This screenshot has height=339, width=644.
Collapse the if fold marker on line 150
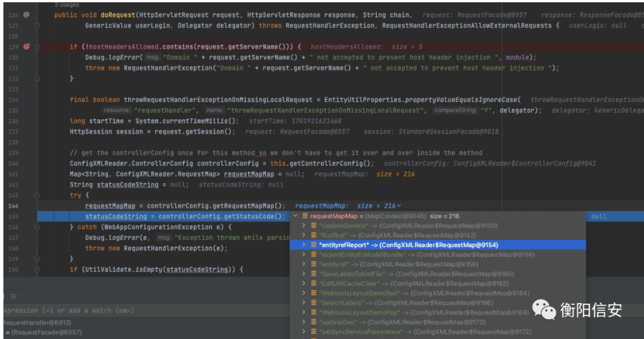point(38,270)
